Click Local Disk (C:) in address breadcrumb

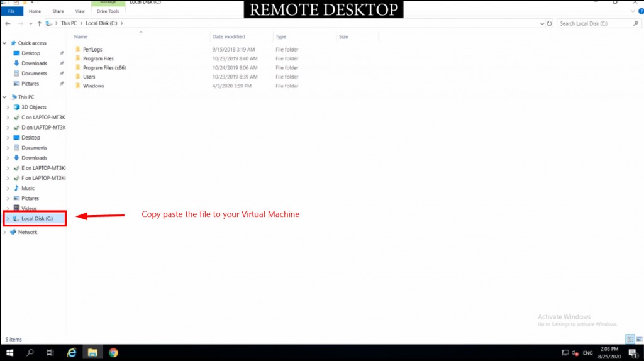[101, 23]
